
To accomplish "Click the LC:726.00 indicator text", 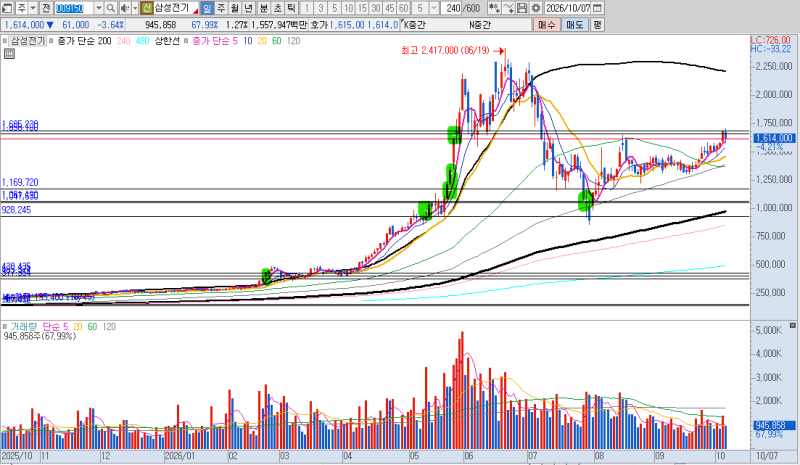I will [770, 40].
